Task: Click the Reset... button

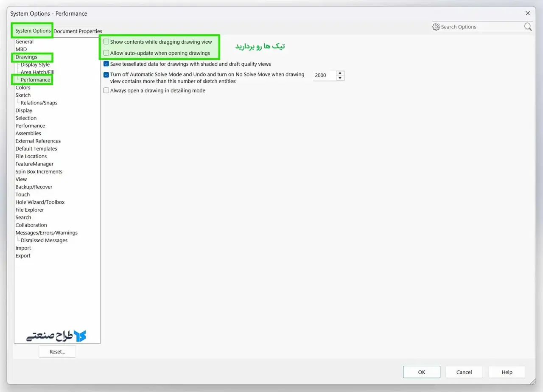Action: (57, 352)
